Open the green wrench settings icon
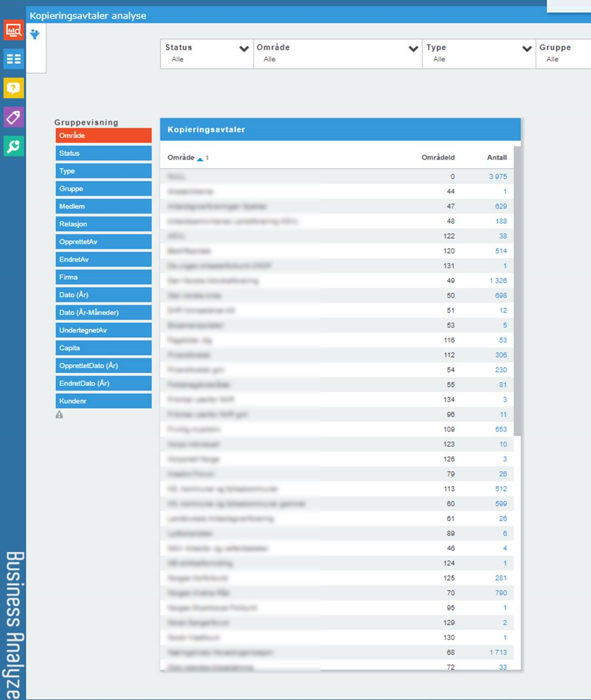The height and width of the screenshot is (700, 591). pyautogui.click(x=14, y=146)
